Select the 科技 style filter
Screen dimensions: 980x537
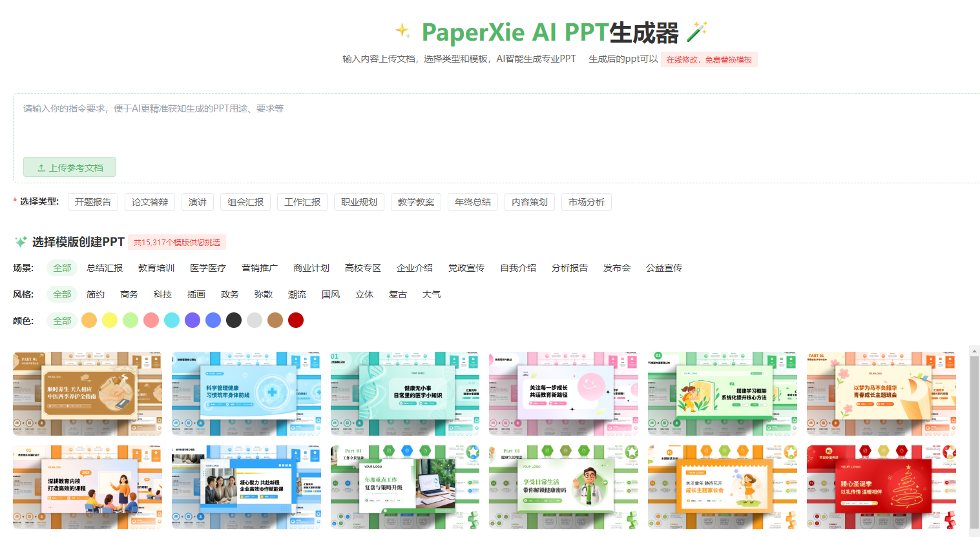(163, 294)
